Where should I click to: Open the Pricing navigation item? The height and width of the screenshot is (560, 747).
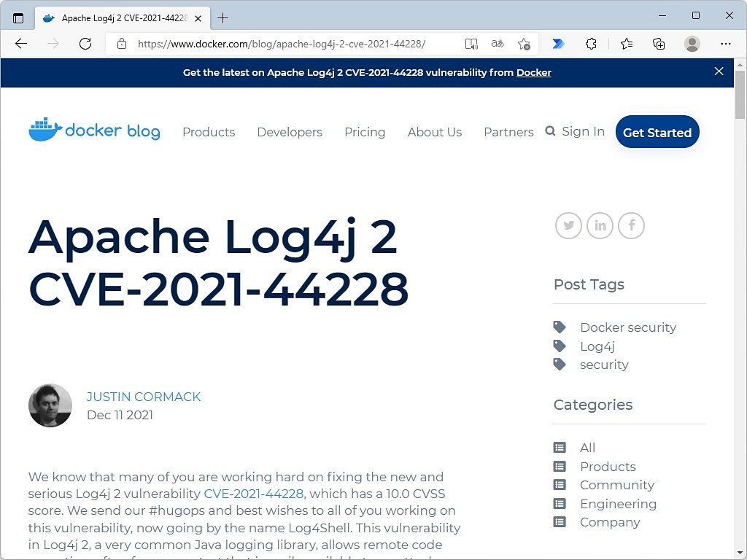tap(365, 132)
